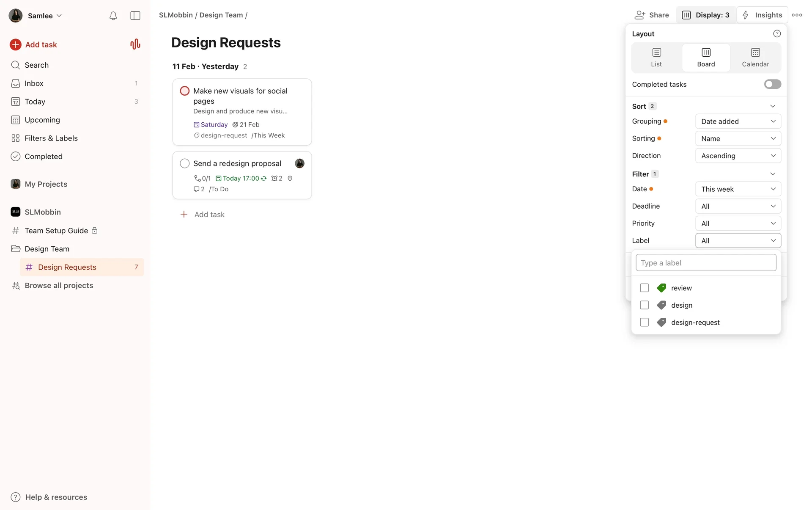Switch to List layout tab
This screenshot has width=812, height=510.
pos(656,57)
